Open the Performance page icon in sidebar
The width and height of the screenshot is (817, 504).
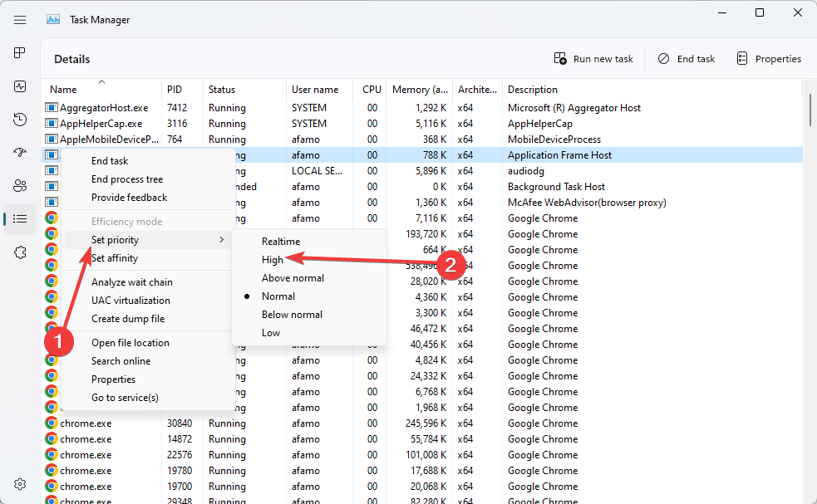click(x=20, y=86)
